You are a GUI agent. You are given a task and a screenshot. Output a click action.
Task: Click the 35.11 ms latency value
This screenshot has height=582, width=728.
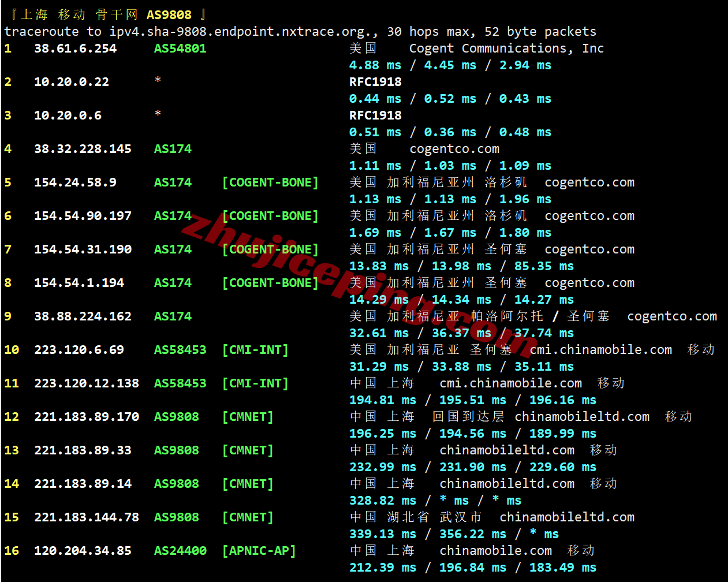tap(544, 367)
